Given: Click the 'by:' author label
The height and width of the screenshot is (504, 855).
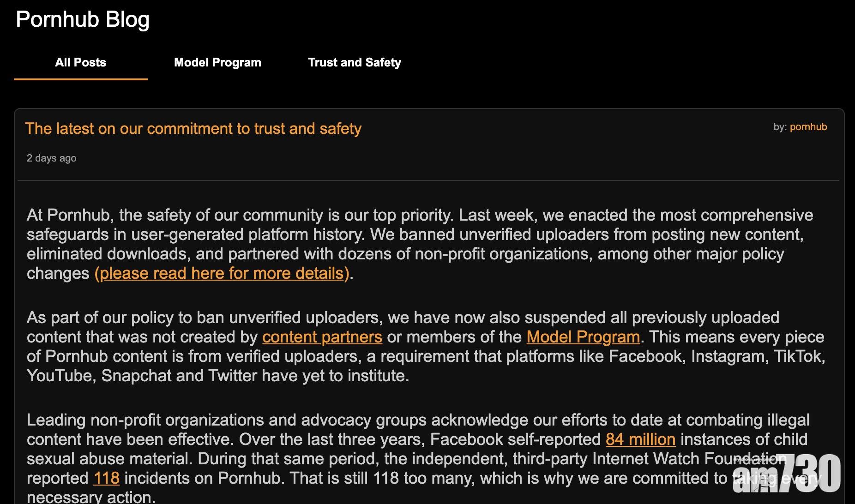Looking at the screenshot, I should pyautogui.click(x=780, y=127).
